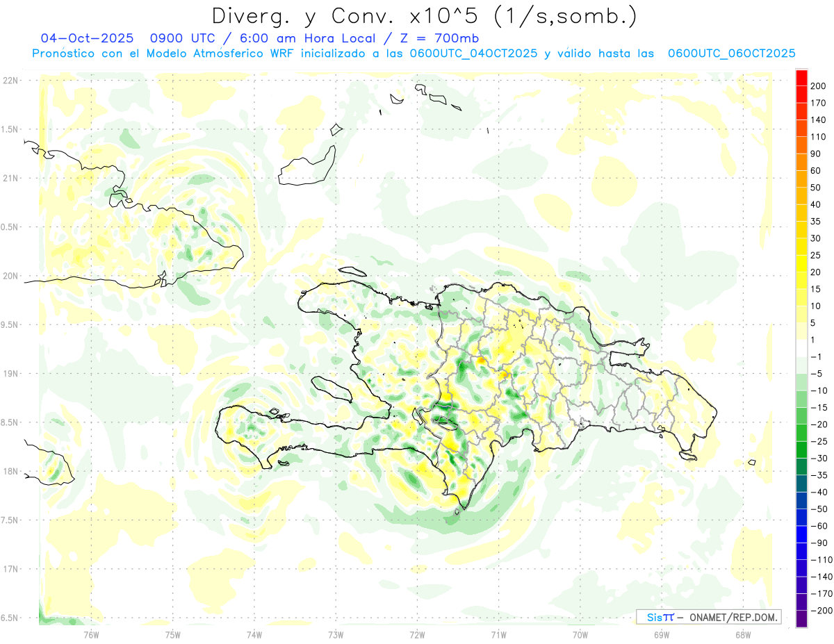
Task: Click the '19N' latitude label
Action: tap(10, 374)
